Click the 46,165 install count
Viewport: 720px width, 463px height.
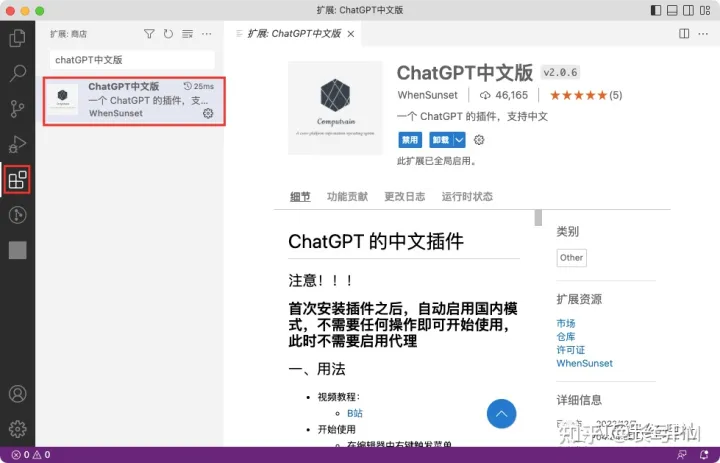point(504,95)
